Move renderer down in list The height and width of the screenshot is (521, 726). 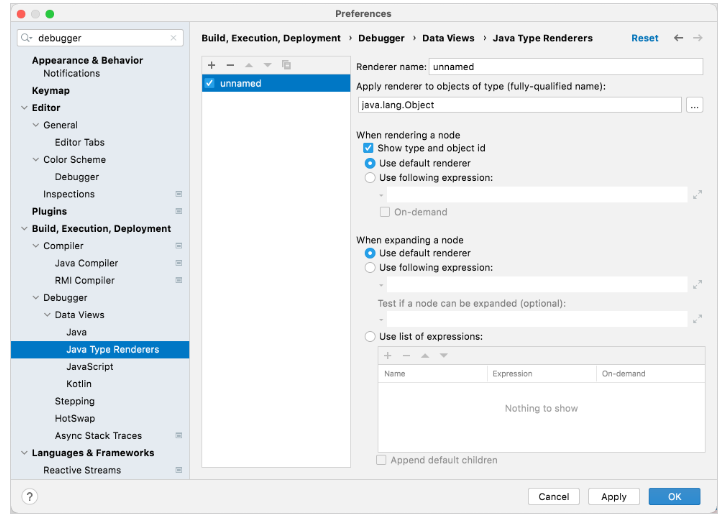pos(268,65)
